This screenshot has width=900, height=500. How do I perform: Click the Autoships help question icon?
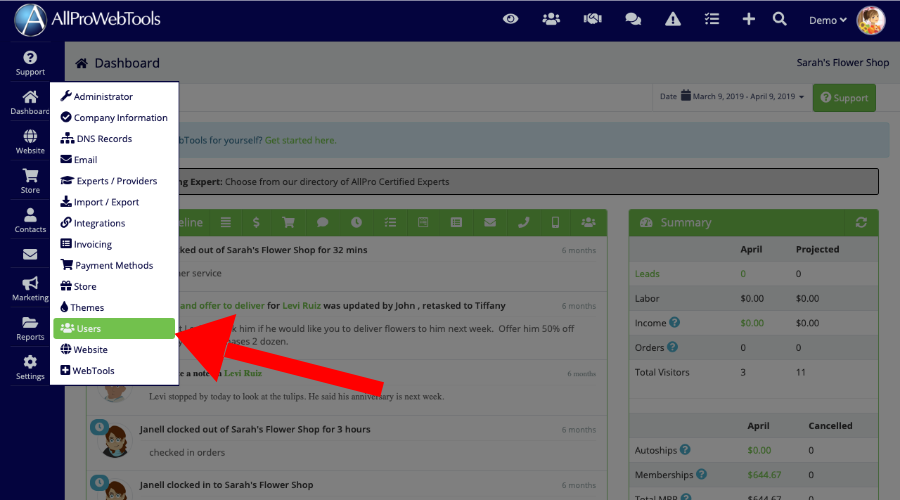685,450
